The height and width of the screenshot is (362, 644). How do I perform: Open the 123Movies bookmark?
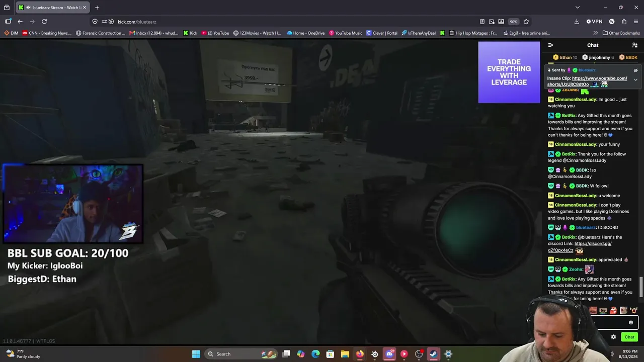coord(257,33)
